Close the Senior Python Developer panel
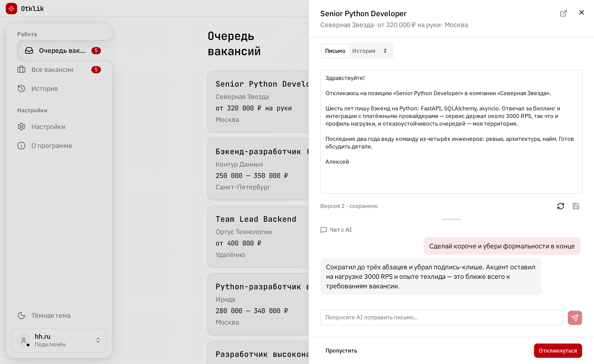Screen dimensions: 594x364 coord(581,13)
